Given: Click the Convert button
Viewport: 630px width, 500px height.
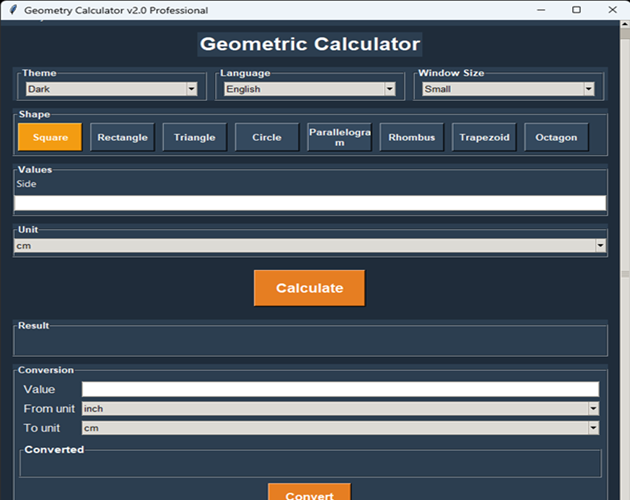Looking at the screenshot, I should (x=309, y=492).
